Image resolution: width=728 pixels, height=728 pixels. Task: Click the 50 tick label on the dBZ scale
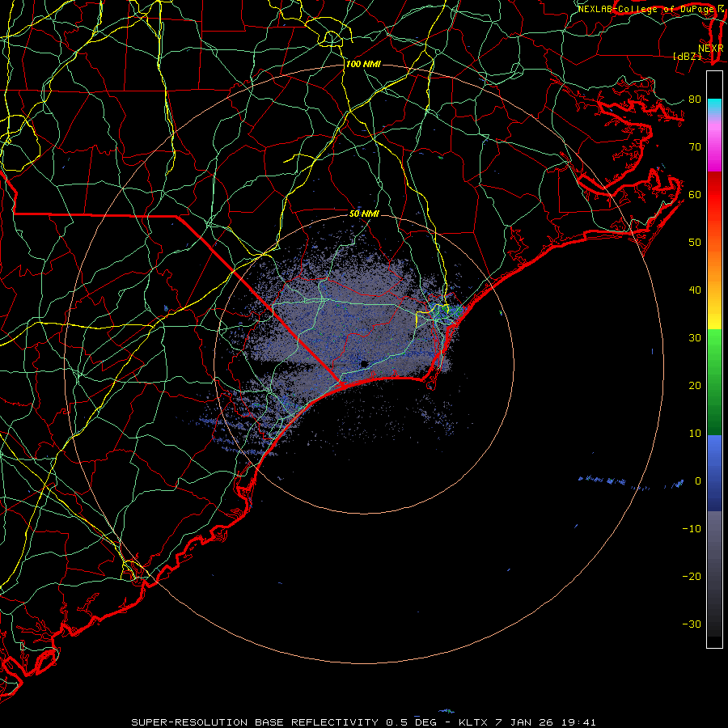pyautogui.click(x=695, y=243)
